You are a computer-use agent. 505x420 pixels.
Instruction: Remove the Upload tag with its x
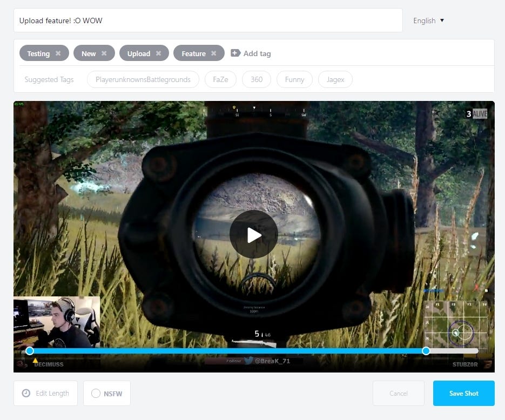tap(158, 53)
